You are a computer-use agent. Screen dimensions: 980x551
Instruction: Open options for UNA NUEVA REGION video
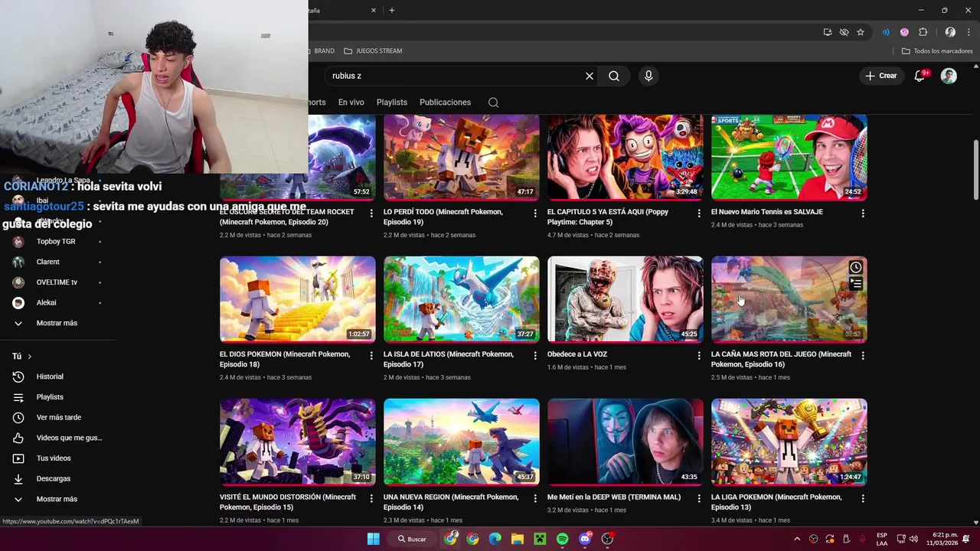coord(535,497)
